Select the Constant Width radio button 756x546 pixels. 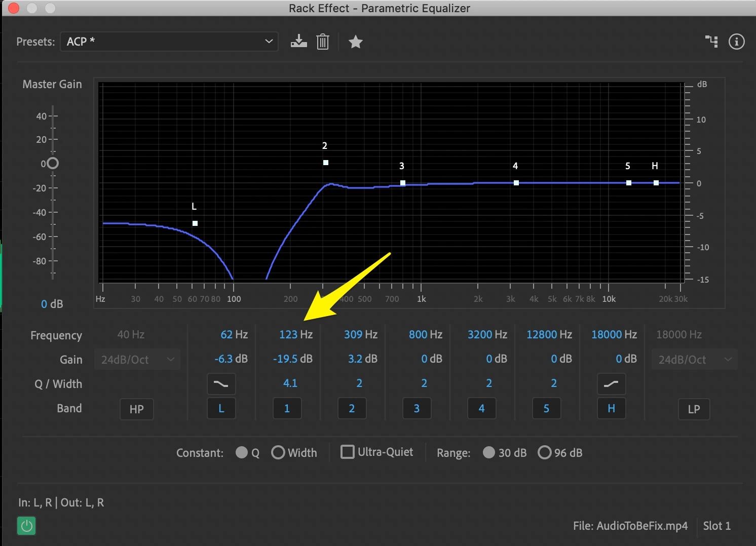point(278,452)
